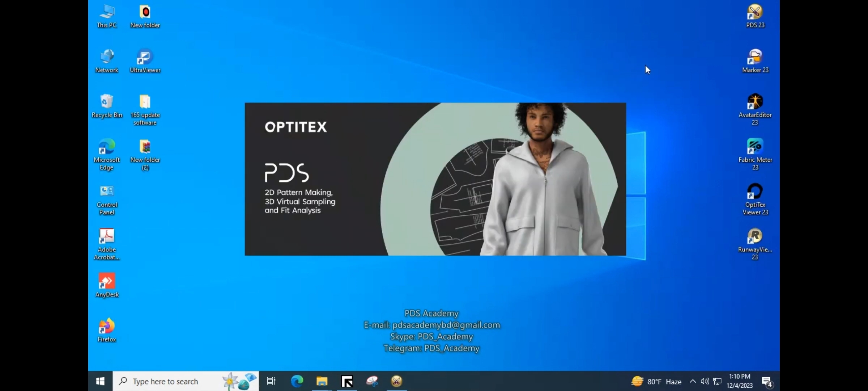This screenshot has width=868, height=391.
Task: Open the volume control
Action: [705, 381]
